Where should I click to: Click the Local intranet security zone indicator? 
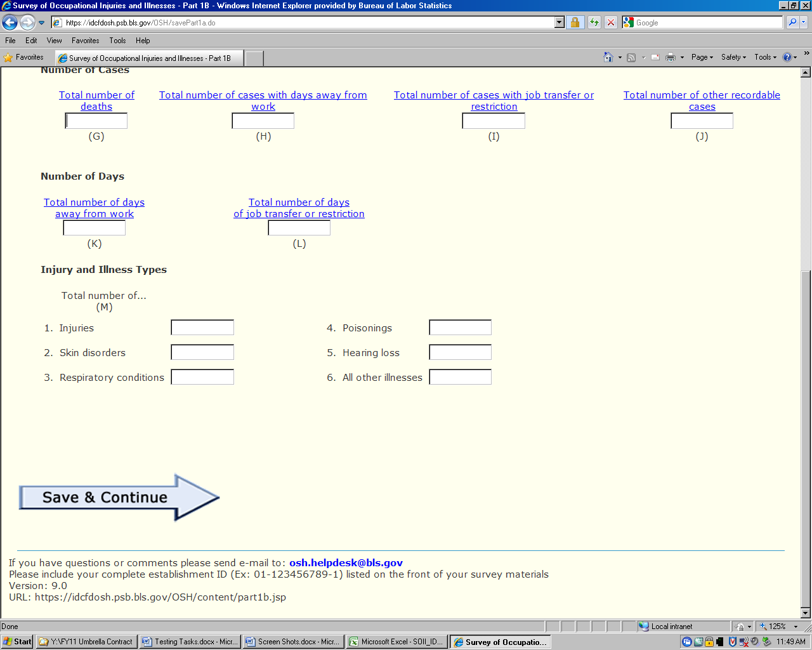(683, 627)
